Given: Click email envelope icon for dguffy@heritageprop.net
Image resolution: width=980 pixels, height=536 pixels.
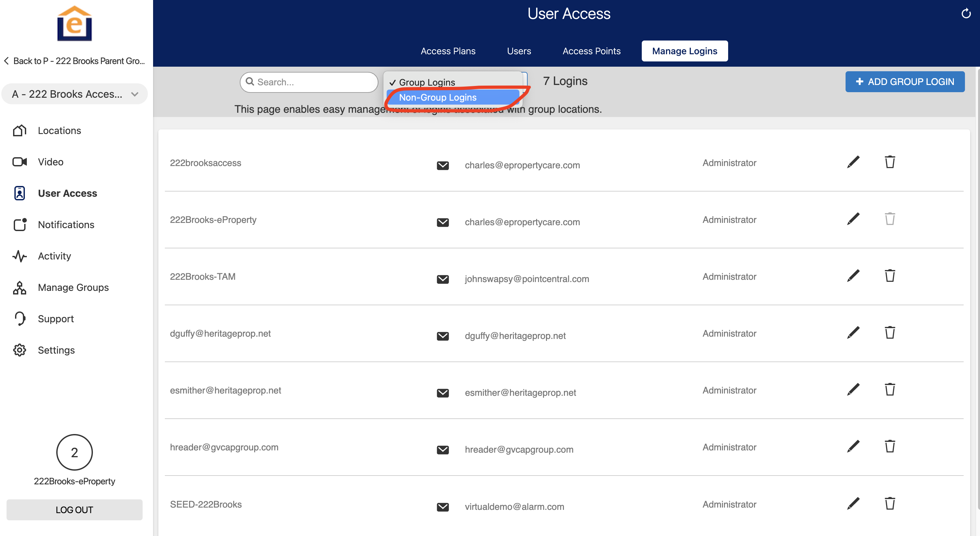Looking at the screenshot, I should pos(443,336).
